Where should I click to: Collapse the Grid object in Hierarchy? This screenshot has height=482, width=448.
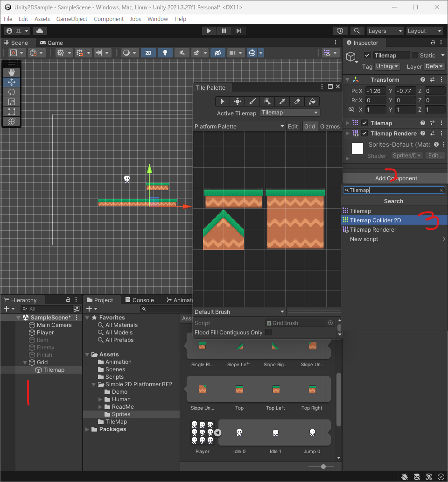[25, 362]
